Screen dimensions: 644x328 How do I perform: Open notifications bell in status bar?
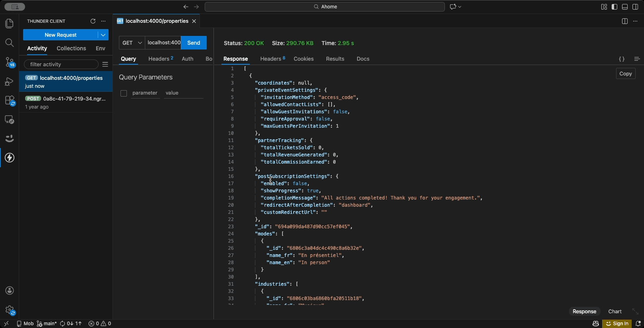(x=638, y=324)
